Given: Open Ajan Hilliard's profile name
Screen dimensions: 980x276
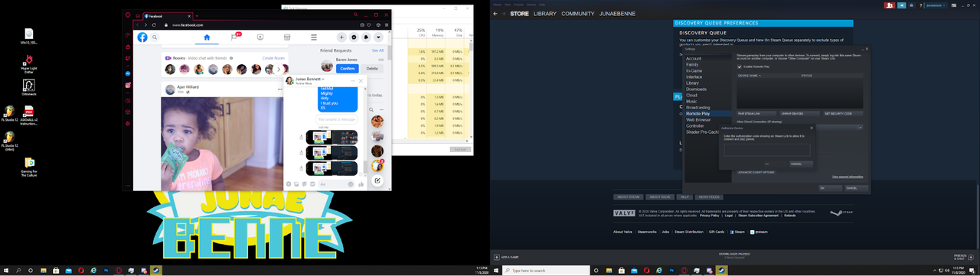Looking at the screenshot, I should click(188, 87).
